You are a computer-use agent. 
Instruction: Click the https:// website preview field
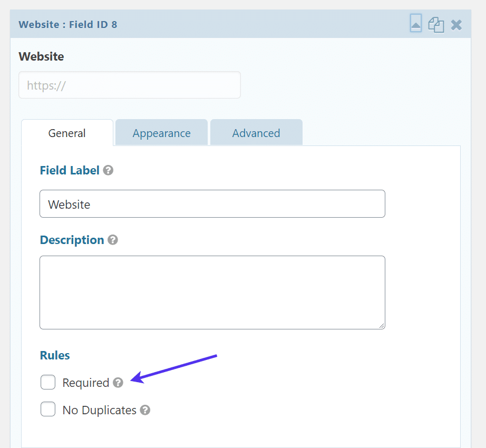click(129, 85)
